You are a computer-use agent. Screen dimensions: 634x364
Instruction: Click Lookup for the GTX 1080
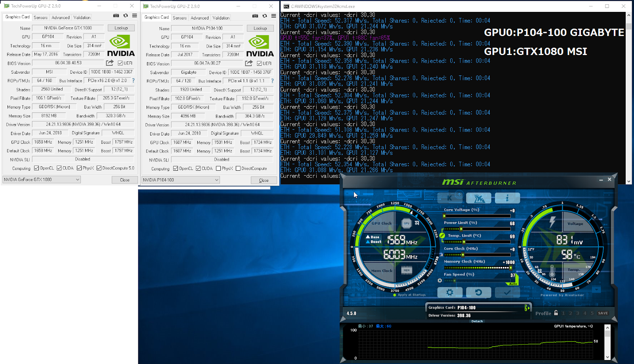[121, 28]
